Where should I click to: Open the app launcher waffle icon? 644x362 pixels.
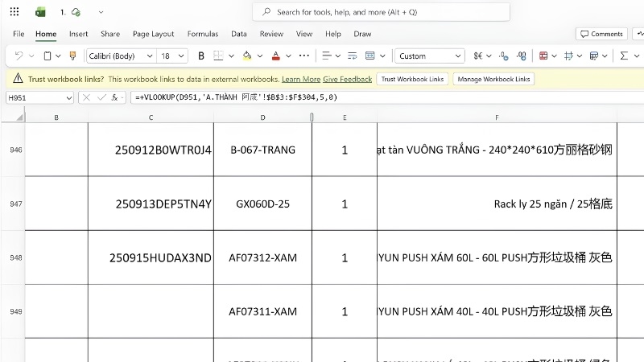[14, 12]
